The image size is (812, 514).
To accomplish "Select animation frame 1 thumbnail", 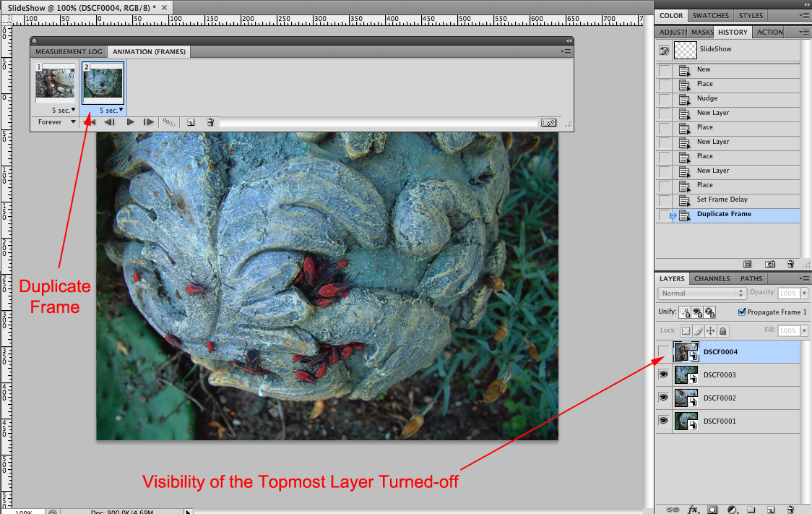I will pos(56,85).
